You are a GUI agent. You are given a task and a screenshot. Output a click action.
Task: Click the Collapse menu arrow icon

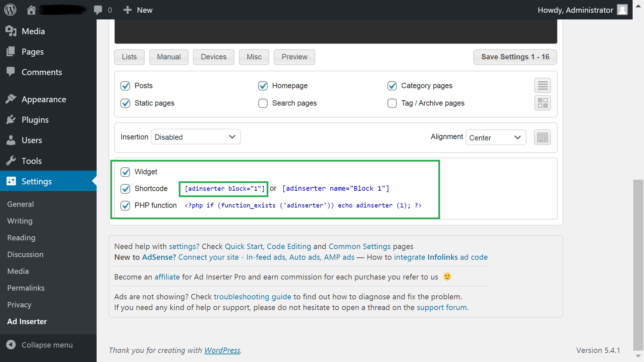click(x=11, y=345)
